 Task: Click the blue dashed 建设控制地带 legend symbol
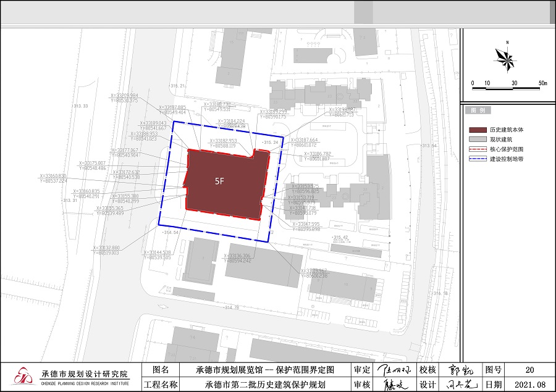(x=477, y=159)
